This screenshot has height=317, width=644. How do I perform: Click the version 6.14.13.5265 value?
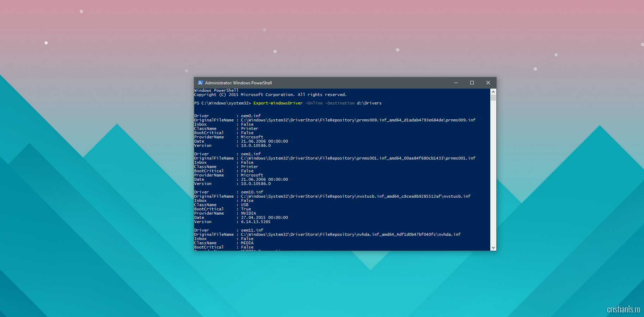[x=256, y=222]
